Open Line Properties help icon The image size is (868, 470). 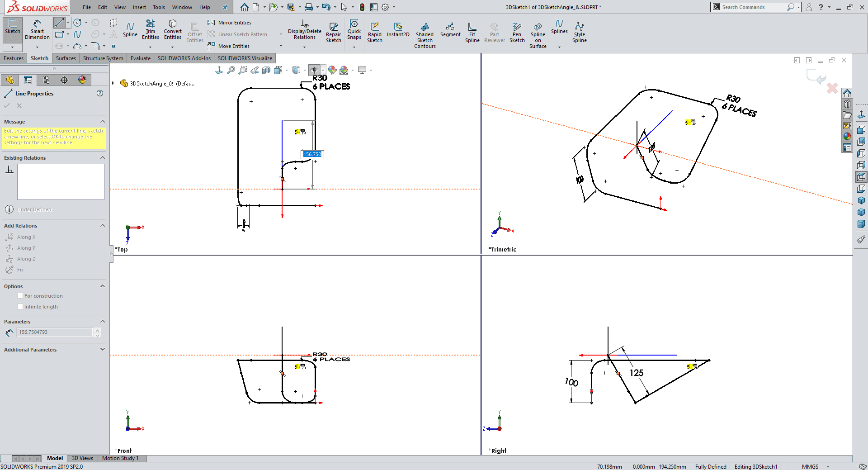(x=100, y=93)
